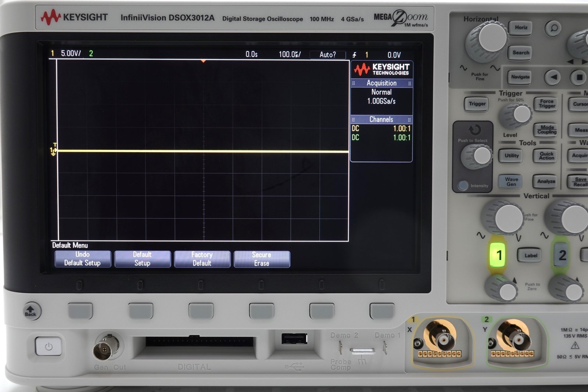This screenshot has height=392, width=588.
Task: Push the Horiz button
Action: click(521, 28)
